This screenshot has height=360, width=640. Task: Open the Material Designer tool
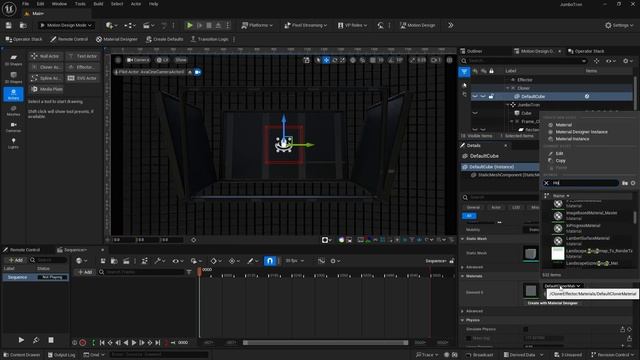pos(117,39)
